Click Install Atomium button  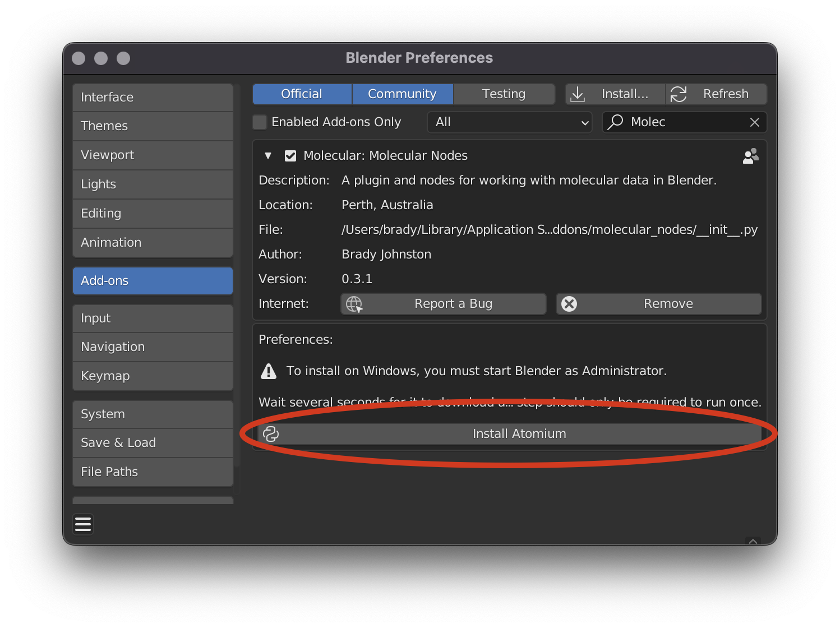(x=509, y=434)
